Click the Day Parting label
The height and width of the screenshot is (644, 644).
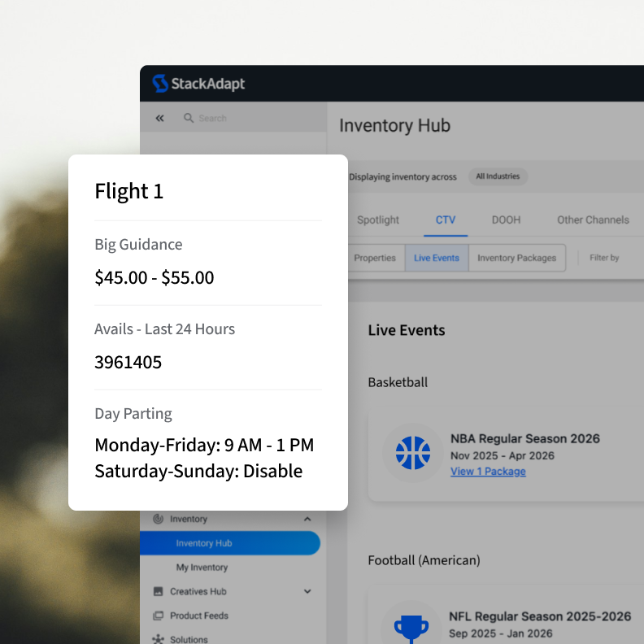[x=133, y=414]
